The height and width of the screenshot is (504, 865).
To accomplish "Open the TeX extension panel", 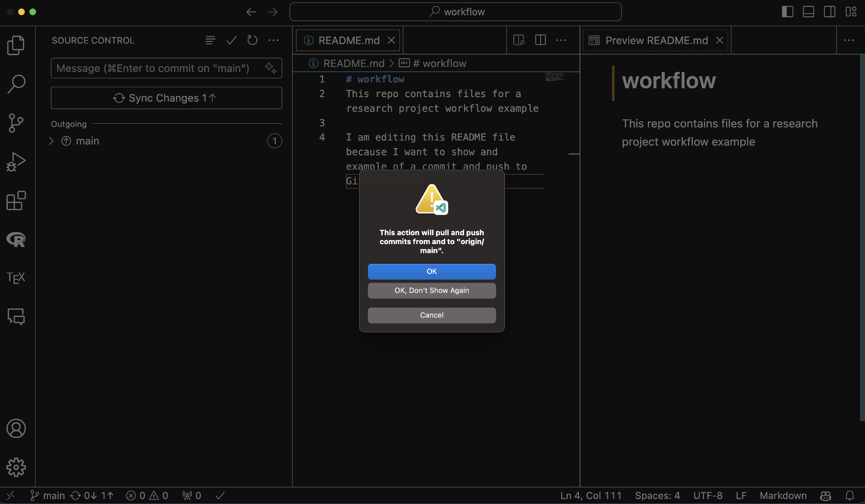I will click(16, 278).
